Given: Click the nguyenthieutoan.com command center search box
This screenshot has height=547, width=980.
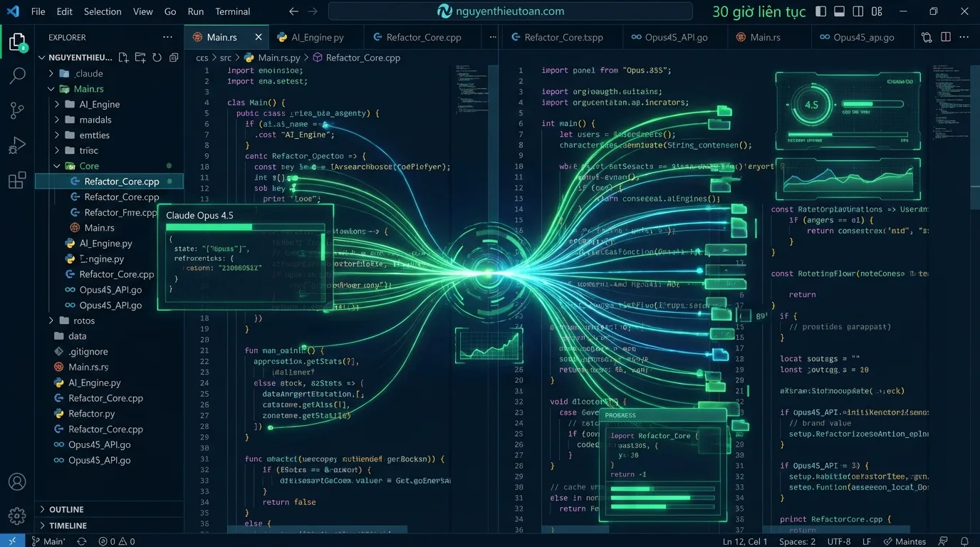Looking at the screenshot, I should click(510, 11).
